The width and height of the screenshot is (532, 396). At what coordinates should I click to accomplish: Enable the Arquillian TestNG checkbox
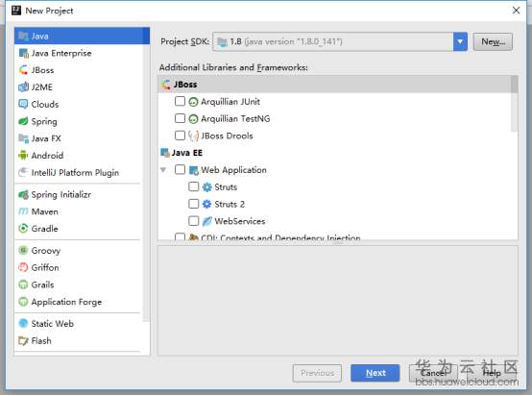tap(180, 118)
